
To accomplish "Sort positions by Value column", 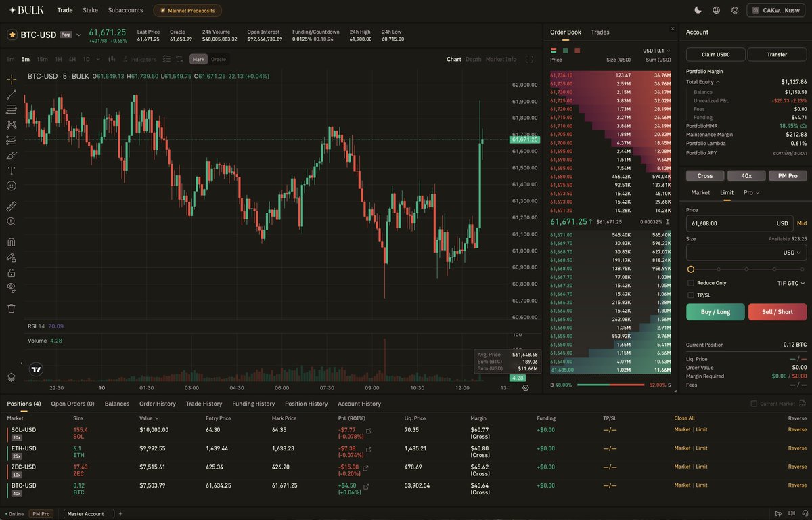I will pos(149,418).
